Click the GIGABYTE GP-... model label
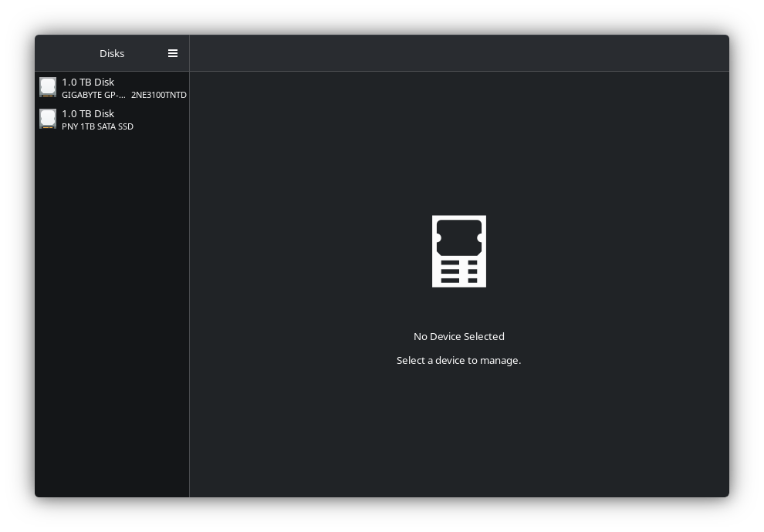Screen dimensions: 764x532 [93, 95]
